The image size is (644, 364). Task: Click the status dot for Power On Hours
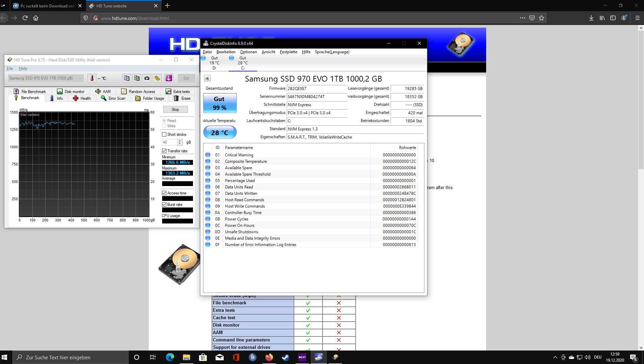(208, 225)
